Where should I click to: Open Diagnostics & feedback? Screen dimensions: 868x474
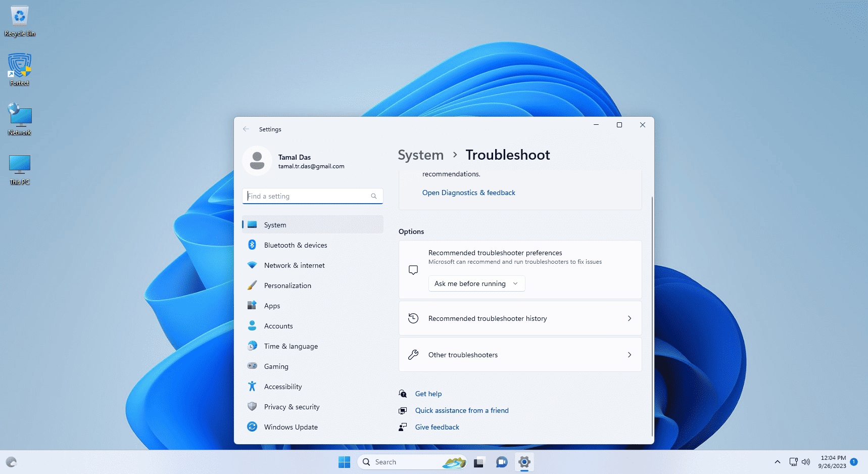tap(468, 193)
